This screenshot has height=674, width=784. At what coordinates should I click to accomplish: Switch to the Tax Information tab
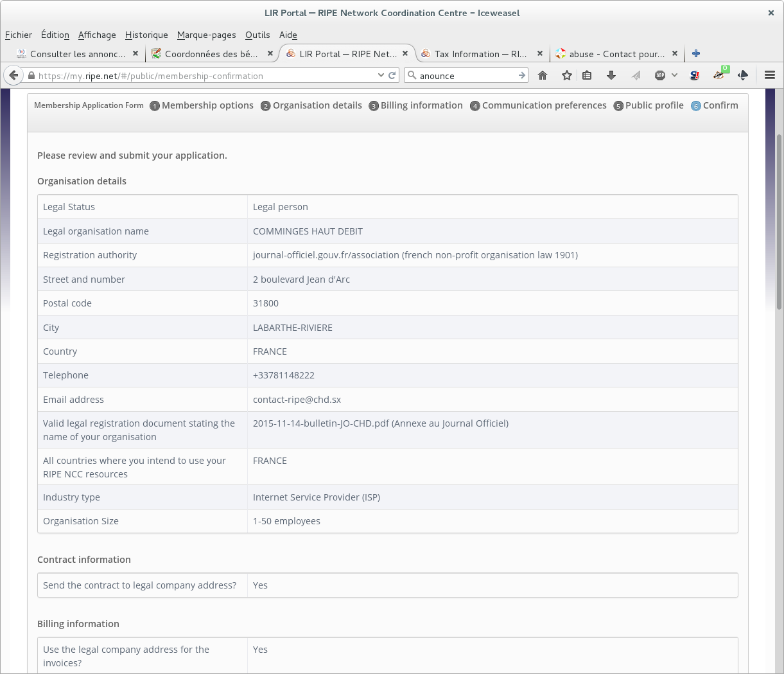coord(480,54)
